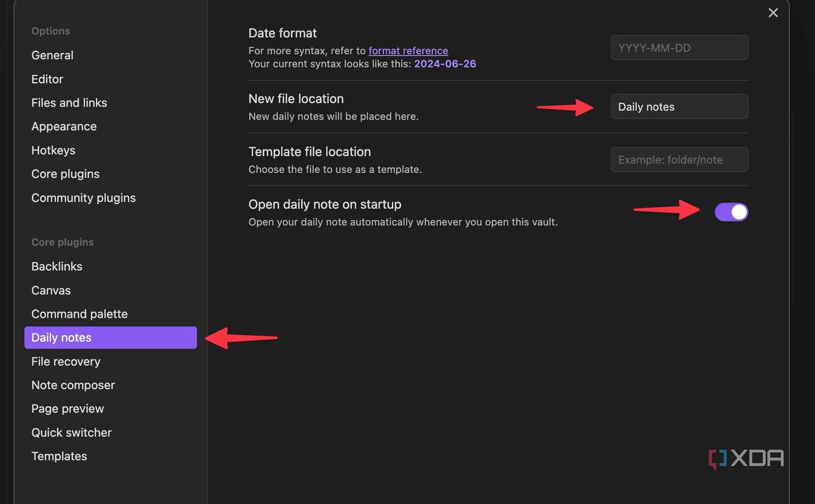Open File recovery settings

point(65,361)
